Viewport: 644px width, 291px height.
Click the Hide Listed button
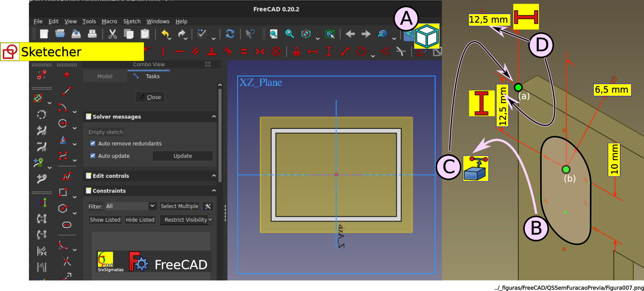[140, 220]
